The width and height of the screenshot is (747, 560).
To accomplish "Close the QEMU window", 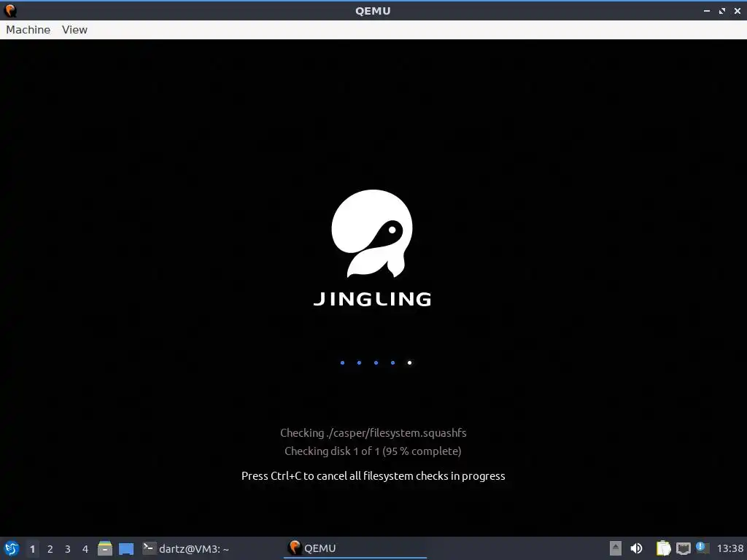I will pos(738,10).
